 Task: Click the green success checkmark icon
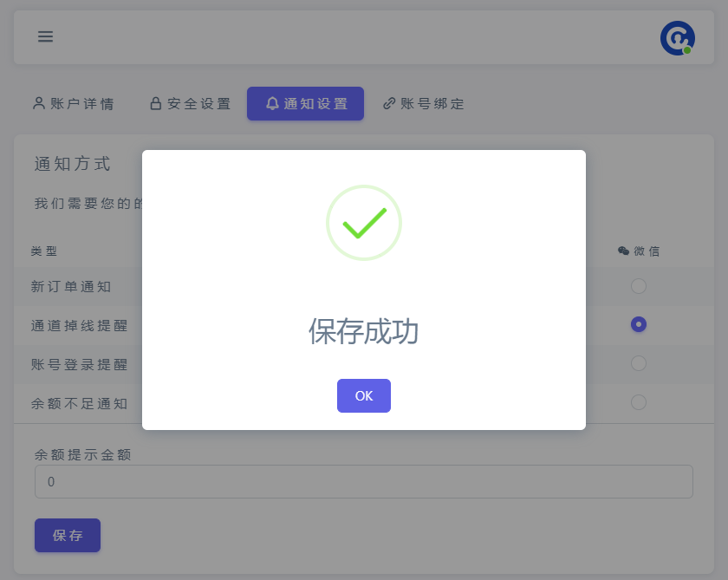(x=364, y=223)
